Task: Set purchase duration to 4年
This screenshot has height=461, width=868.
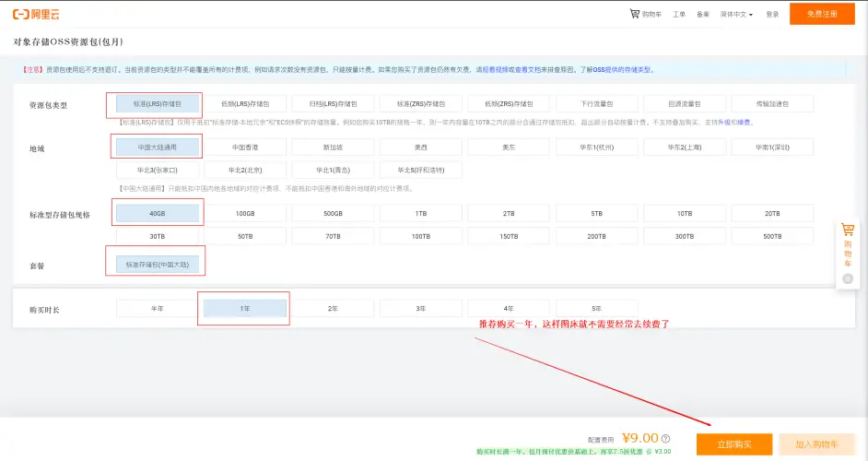Action: pos(509,309)
